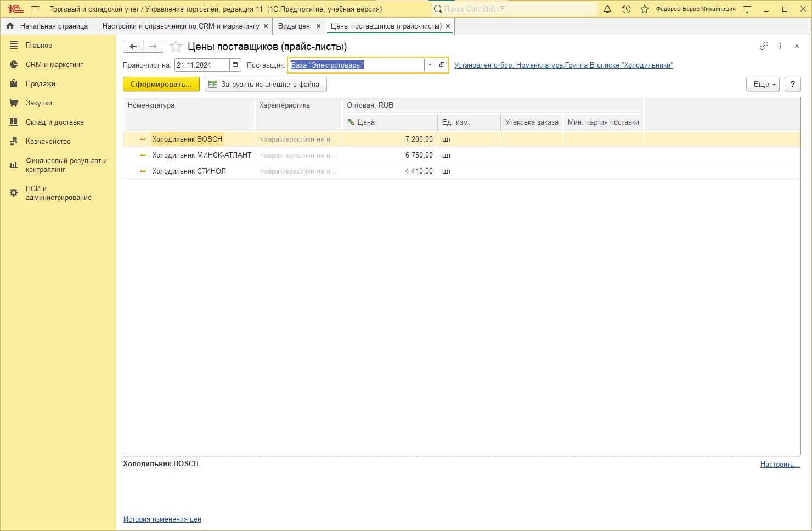Screen dimensions: 812x531
Task: Get link to this form icon
Action: tap(764, 46)
